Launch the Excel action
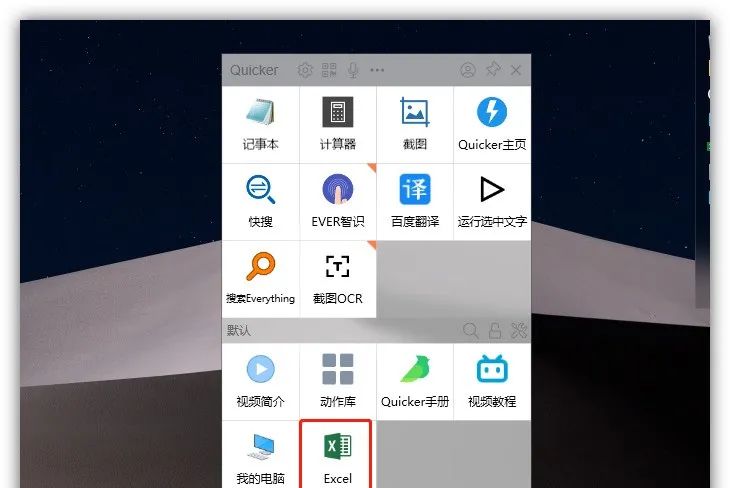This screenshot has width=730, height=488. click(x=336, y=455)
